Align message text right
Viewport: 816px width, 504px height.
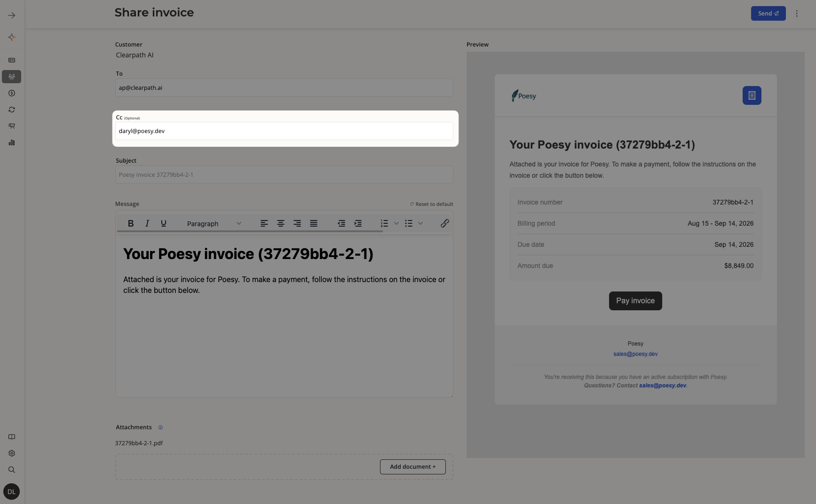click(x=297, y=223)
